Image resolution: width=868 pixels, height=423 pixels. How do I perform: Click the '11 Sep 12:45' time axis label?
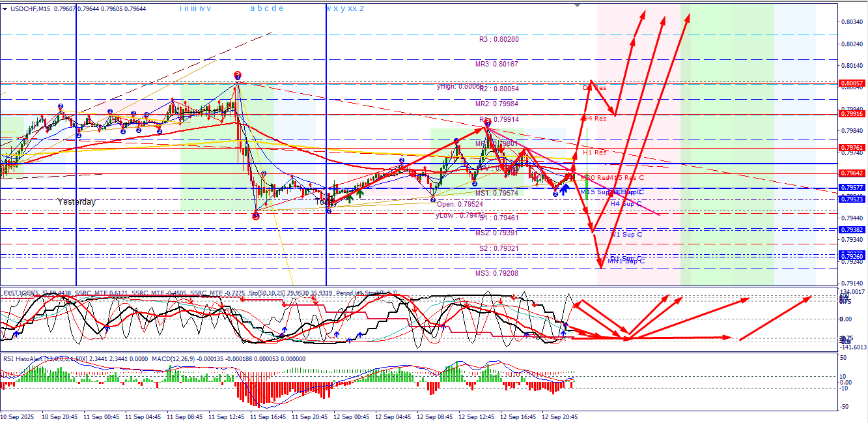(226, 416)
